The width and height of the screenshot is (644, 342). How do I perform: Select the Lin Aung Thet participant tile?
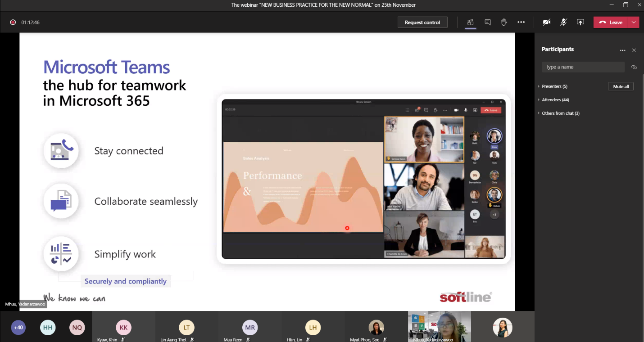coord(186,327)
